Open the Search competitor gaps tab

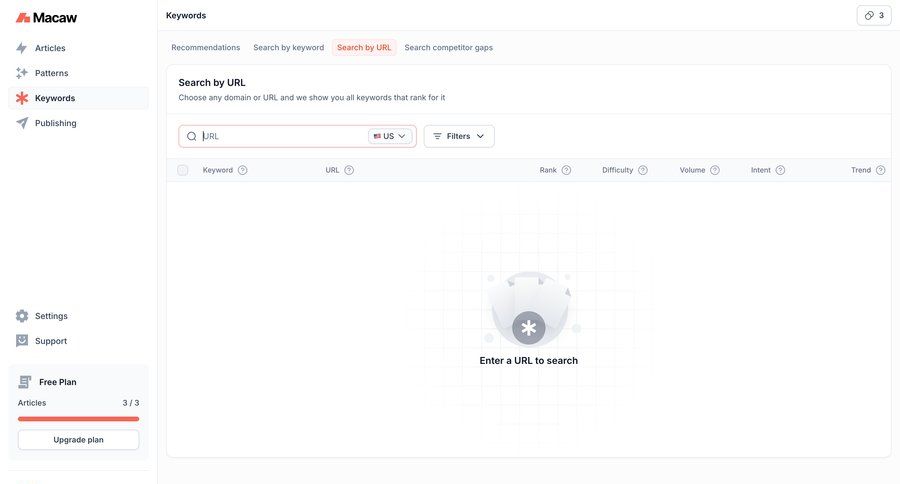pyautogui.click(x=448, y=47)
